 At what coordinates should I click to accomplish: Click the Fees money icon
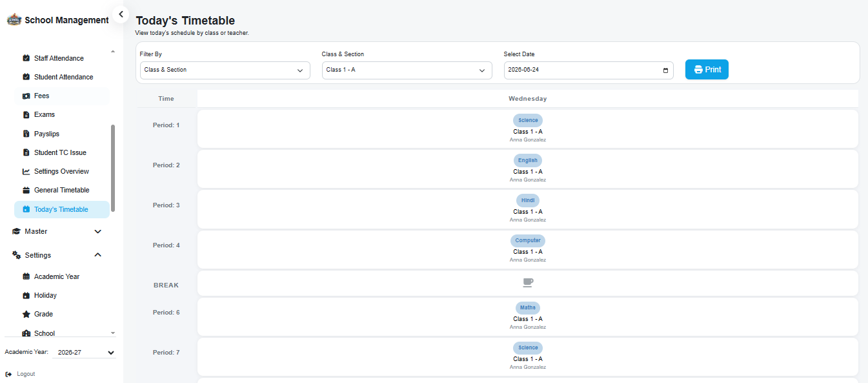click(26, 96)
